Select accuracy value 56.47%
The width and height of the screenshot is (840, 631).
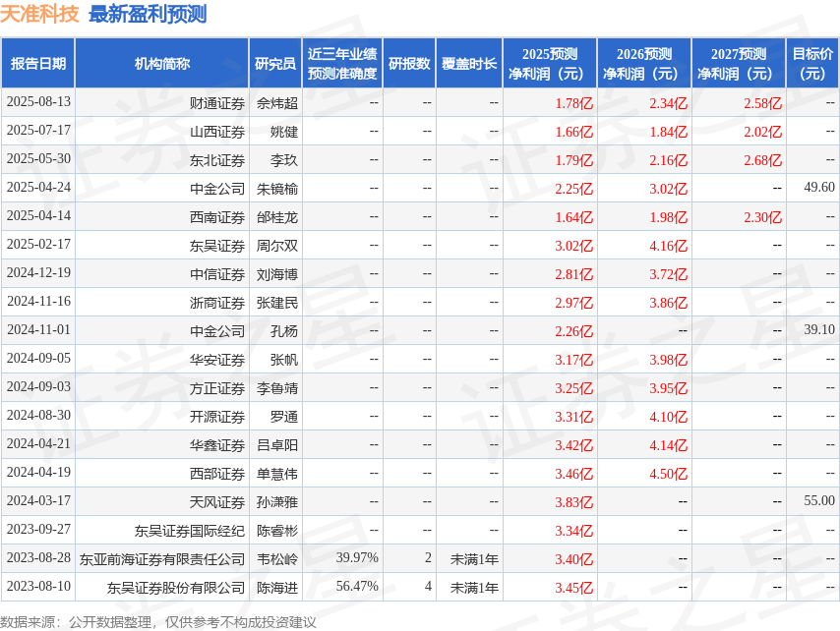tap(357, 586)
